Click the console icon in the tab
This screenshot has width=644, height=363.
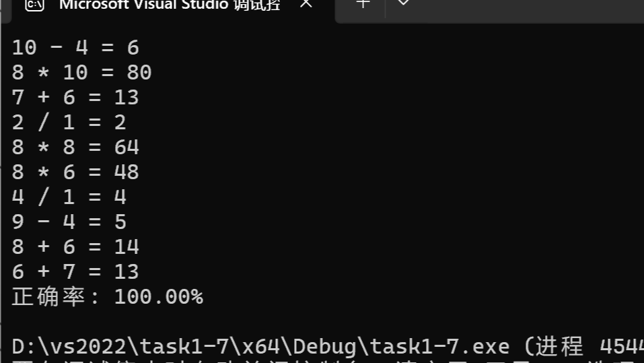coord(34,5)
